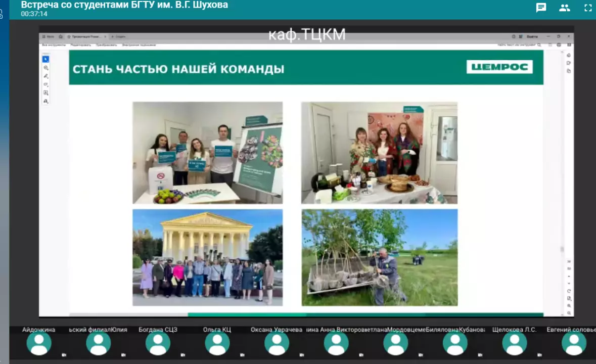Click Айдочкина's participant avatar
The image size is (596, 364).
39,344
